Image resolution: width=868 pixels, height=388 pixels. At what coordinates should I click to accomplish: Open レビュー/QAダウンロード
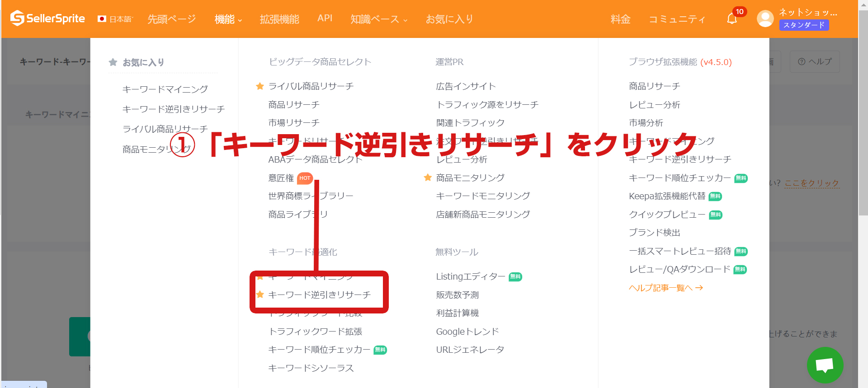[x=679, y=269]
